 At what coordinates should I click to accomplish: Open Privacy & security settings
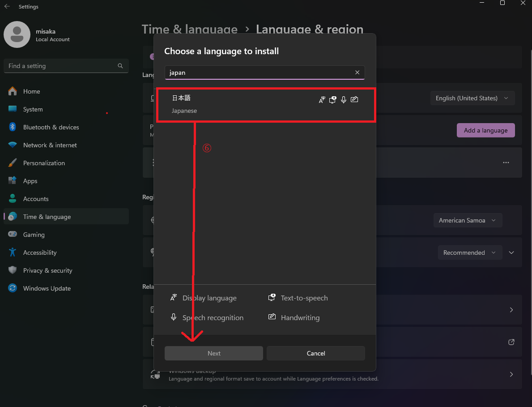pos(66,270)
